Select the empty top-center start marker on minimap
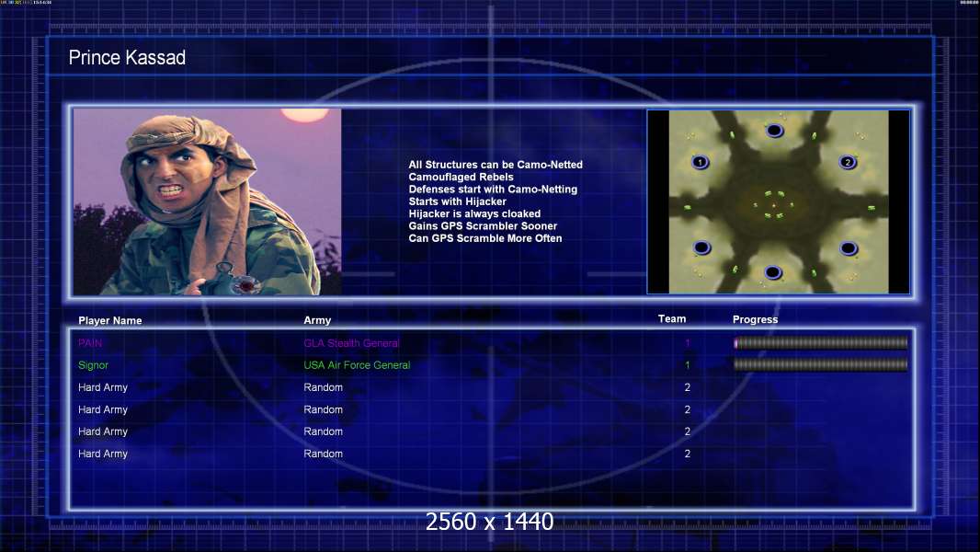This screenshot has height=552, width=980. click(x=774, y=131)
